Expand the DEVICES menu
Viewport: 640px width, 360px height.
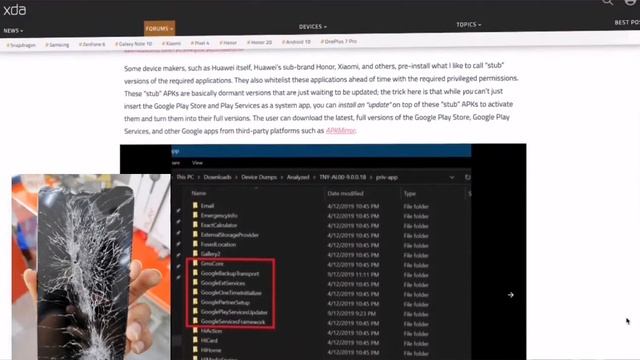[x=313, y=27]
